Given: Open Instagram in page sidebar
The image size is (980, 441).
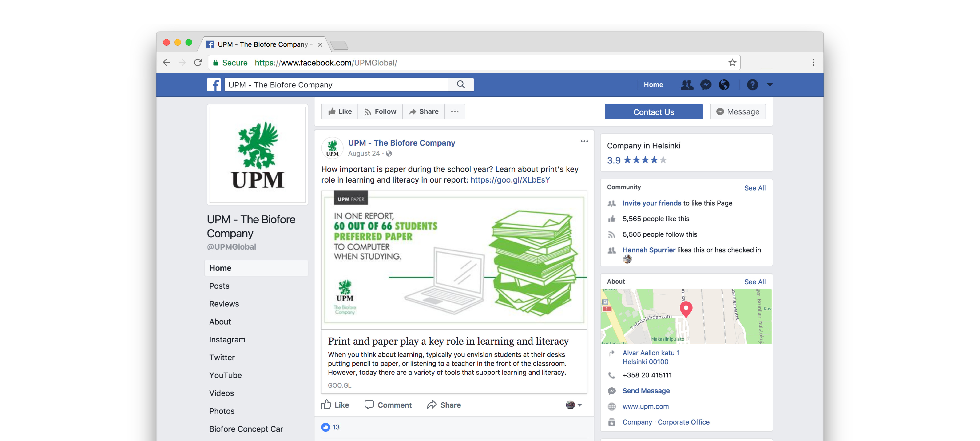Looking at the screenshot, I should (x=227, y=339).
